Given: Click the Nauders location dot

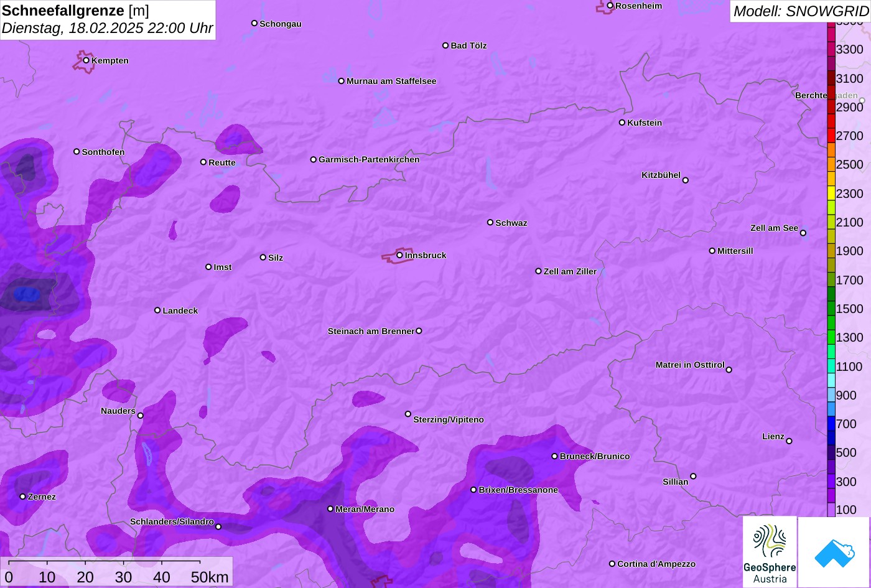Looking at the screenshot, I should [x=141, y=416].
